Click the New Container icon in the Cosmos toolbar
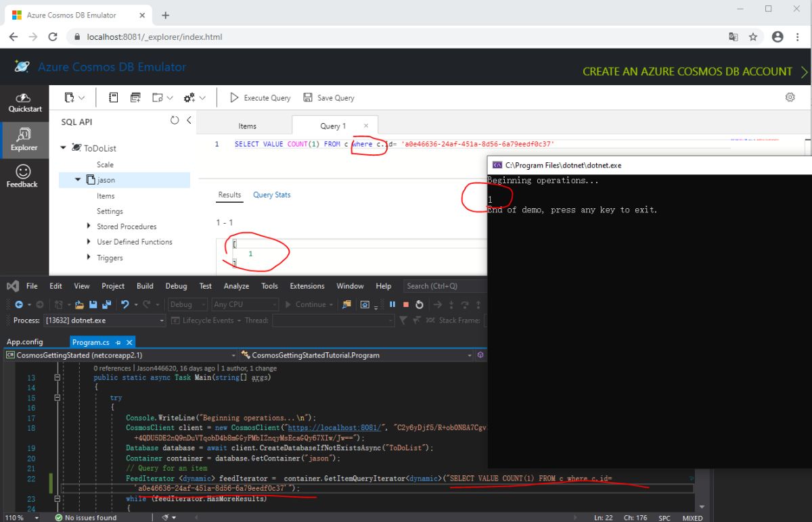The height and width of the screenshot is (522, 812). [69, 98]
